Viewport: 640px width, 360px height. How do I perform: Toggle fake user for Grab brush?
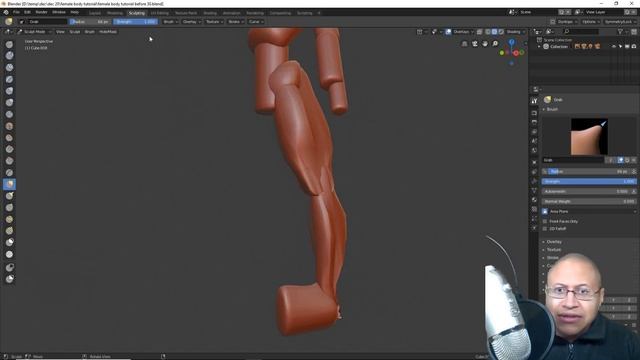pos(620,160)
